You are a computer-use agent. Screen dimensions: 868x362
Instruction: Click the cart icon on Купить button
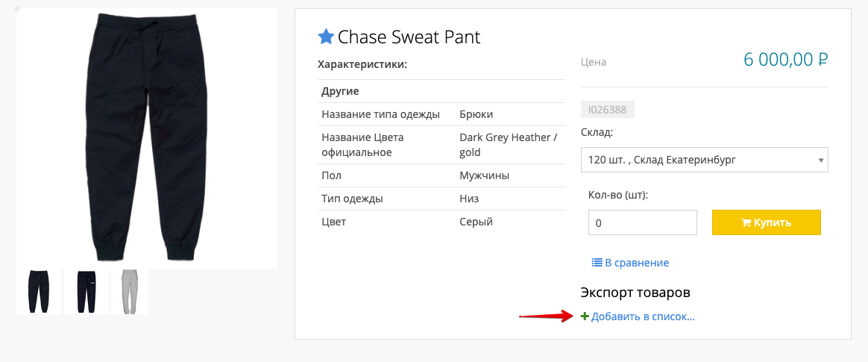746,222
